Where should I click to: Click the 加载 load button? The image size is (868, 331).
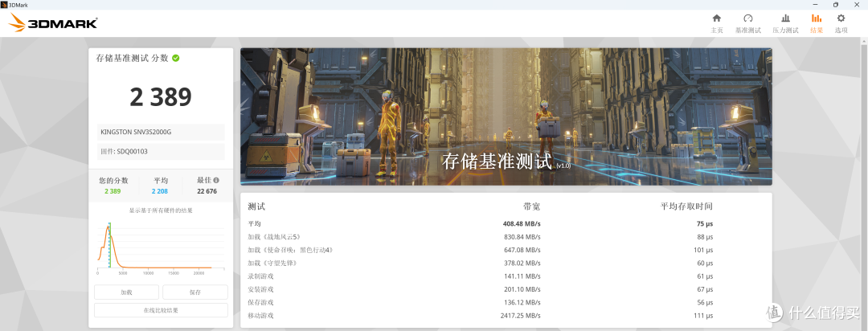point(126,292)
